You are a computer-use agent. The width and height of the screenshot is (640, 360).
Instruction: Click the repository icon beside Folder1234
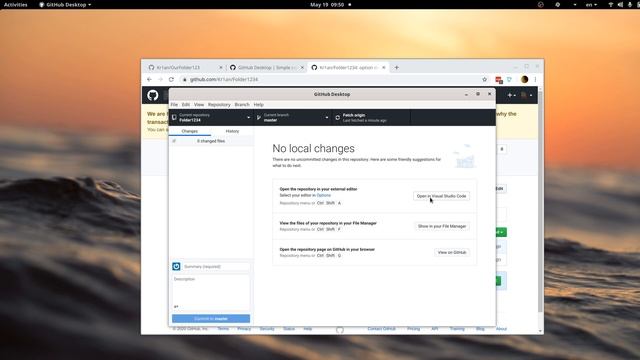(174, 118)
